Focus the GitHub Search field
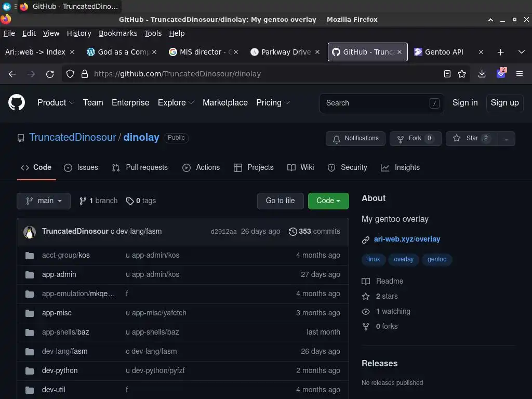The width and height of the screenshot is (532, 399). click(381, 103)
